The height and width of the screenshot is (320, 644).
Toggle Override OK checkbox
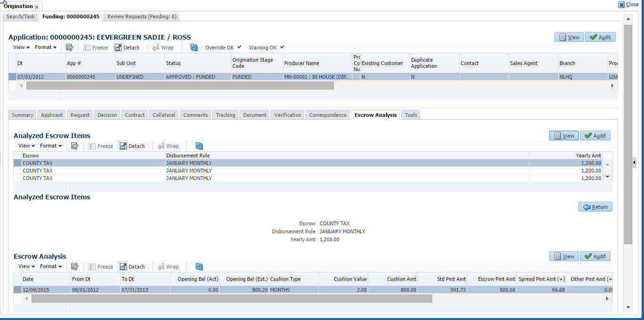click(239, 47)
